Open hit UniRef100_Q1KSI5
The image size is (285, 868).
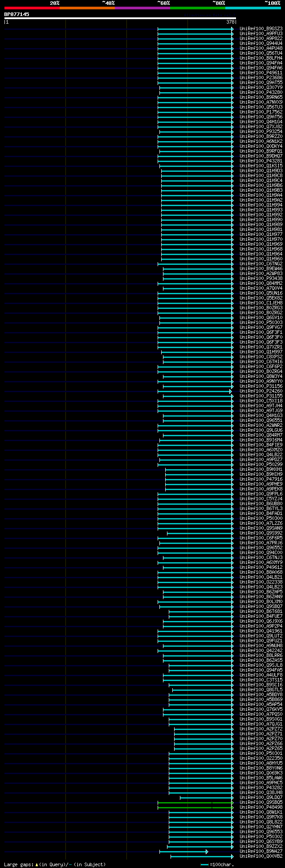261,166
